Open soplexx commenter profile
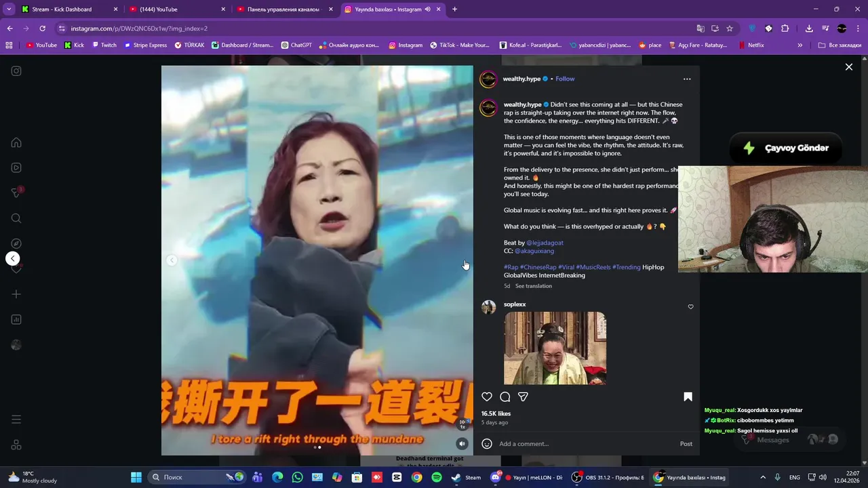This screenshot has height=488, width=868. pyautogui.click(x=515, y=304)
